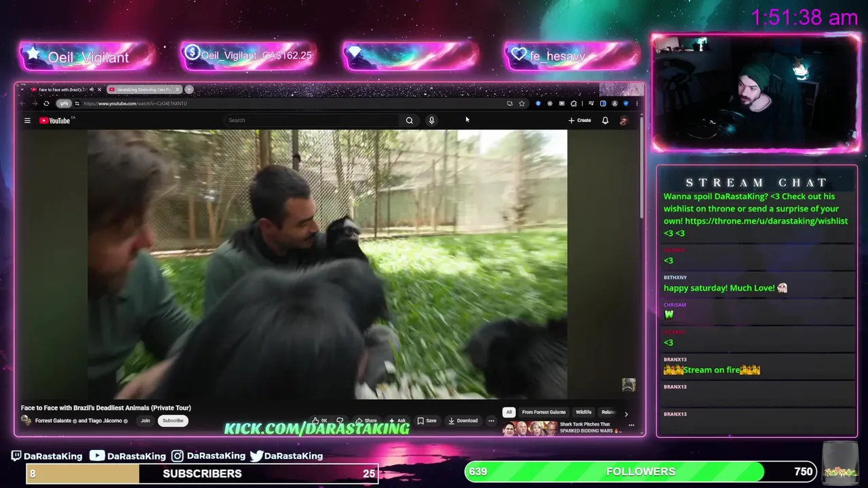Click the Join membership button
The image size is (868, 488).
tap(145, 421)
